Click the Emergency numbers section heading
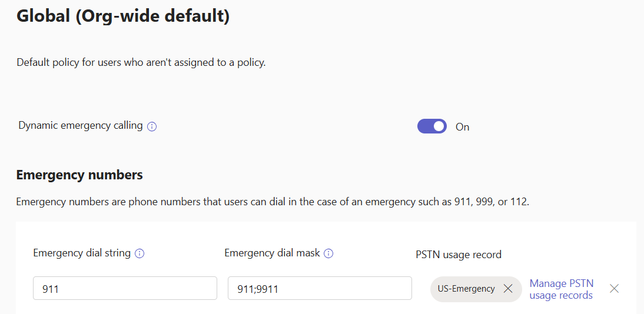The image size is (644, 314). (79, 175)
